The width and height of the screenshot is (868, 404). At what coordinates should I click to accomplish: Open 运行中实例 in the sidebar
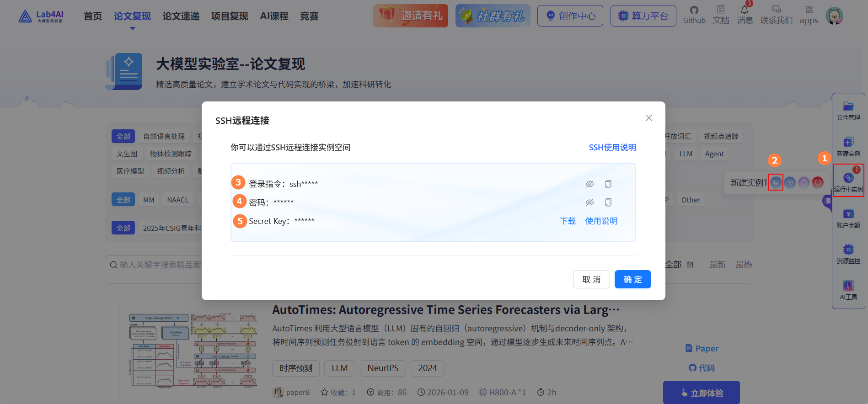click(848, 181)
